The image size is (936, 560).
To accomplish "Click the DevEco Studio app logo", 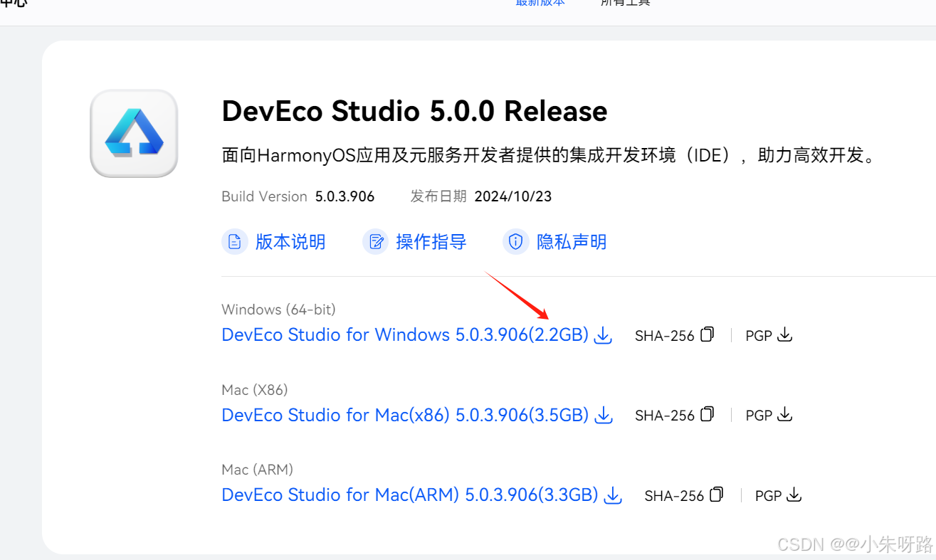I will point(133,133).
